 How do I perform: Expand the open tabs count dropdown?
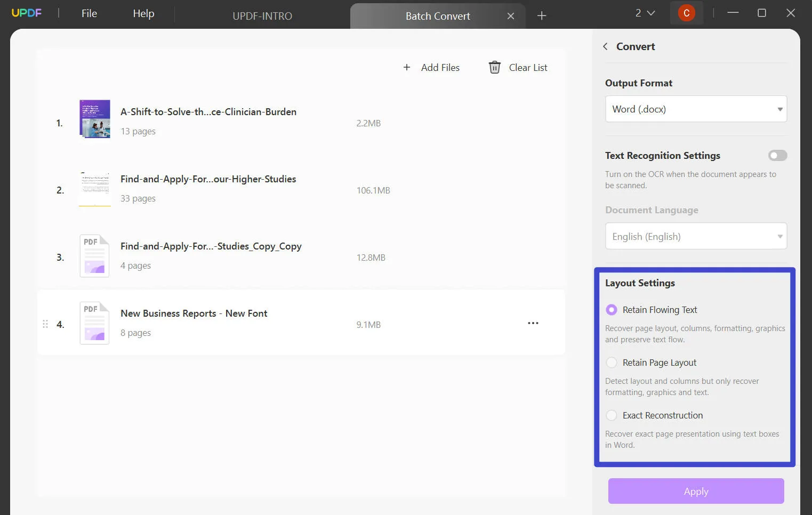645,13
